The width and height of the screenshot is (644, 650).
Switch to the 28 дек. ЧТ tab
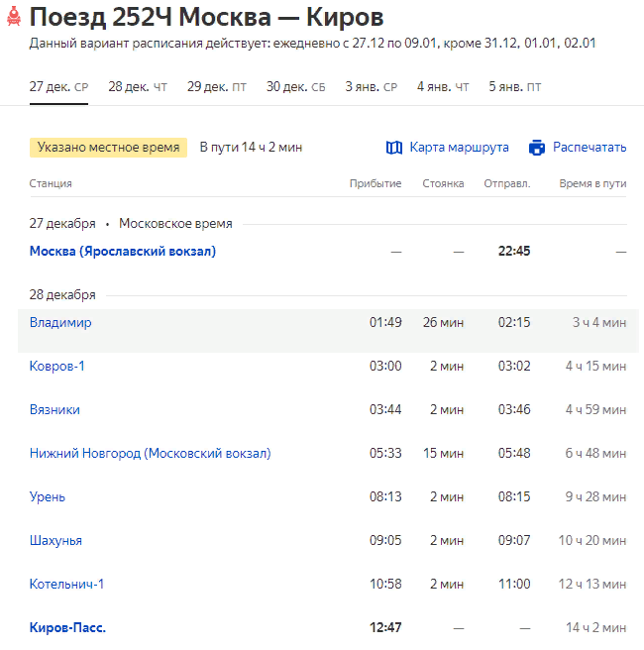pos(137,87)
